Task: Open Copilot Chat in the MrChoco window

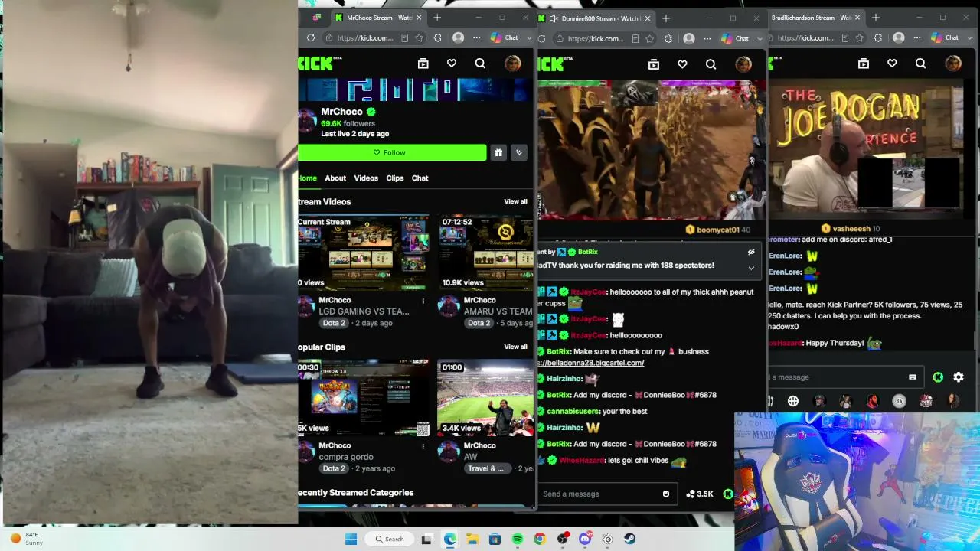Action: click(x=505, y=37)
